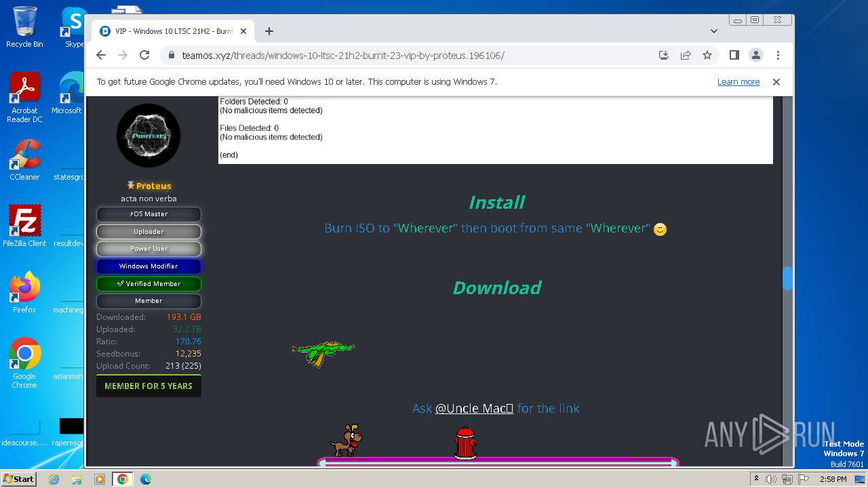Click the smiley emoji after install text
Viewport: 868px width, 488px height.
660,229
